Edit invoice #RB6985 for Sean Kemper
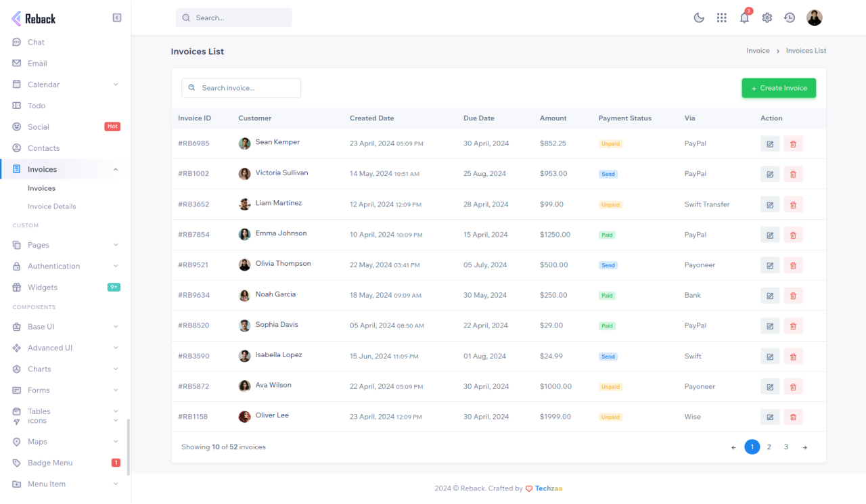866x504 pixels. coord(770,143)
